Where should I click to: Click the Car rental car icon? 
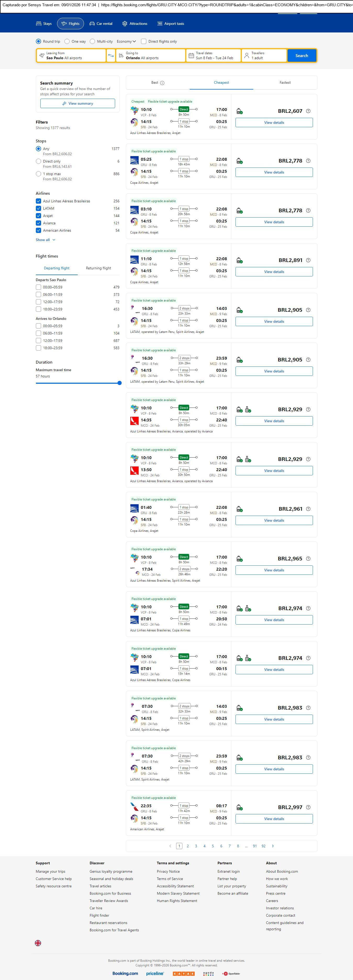pos(92,24)
